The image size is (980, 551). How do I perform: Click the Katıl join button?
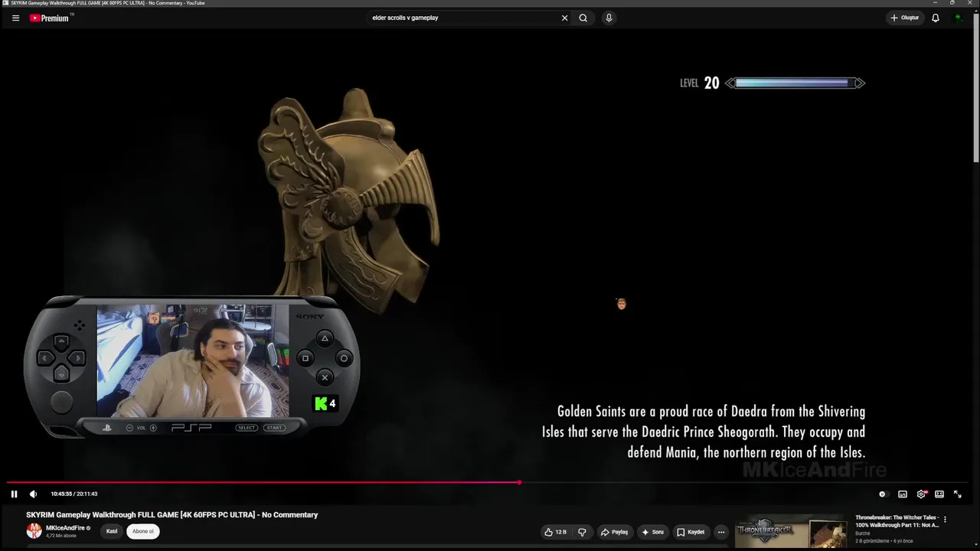(x=112, y=531)
